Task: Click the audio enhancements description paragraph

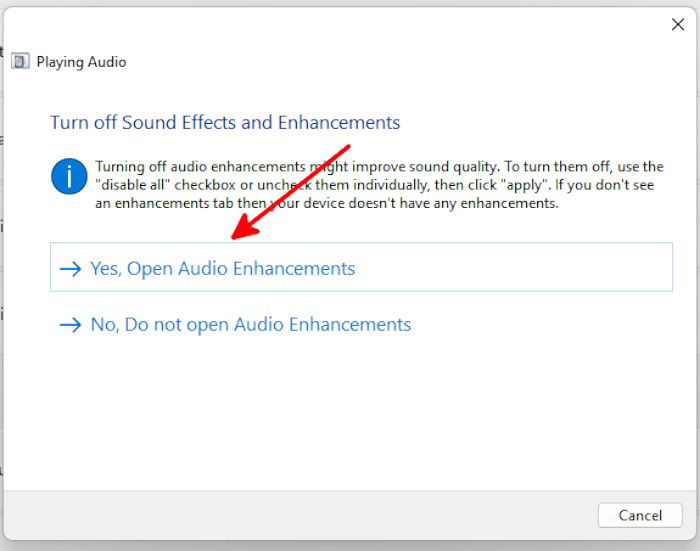Action: tap(379, 185)
